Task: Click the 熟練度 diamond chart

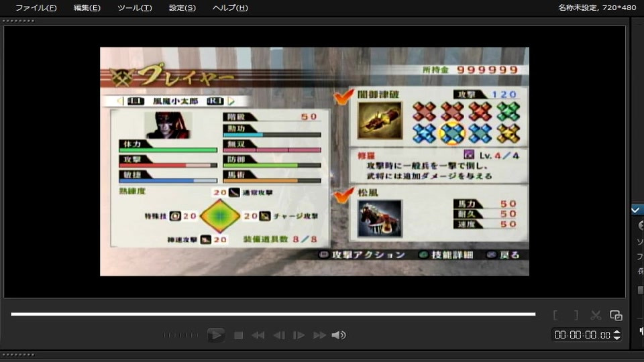Action: [220, 216]
